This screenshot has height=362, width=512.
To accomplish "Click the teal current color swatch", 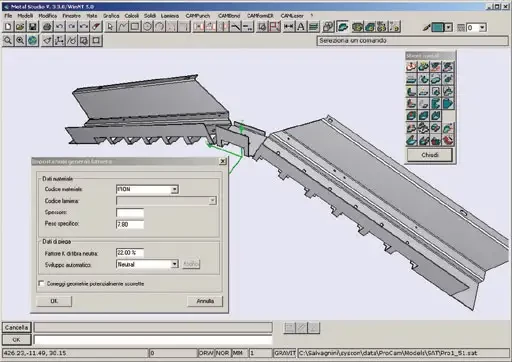I will click(438, 28).
